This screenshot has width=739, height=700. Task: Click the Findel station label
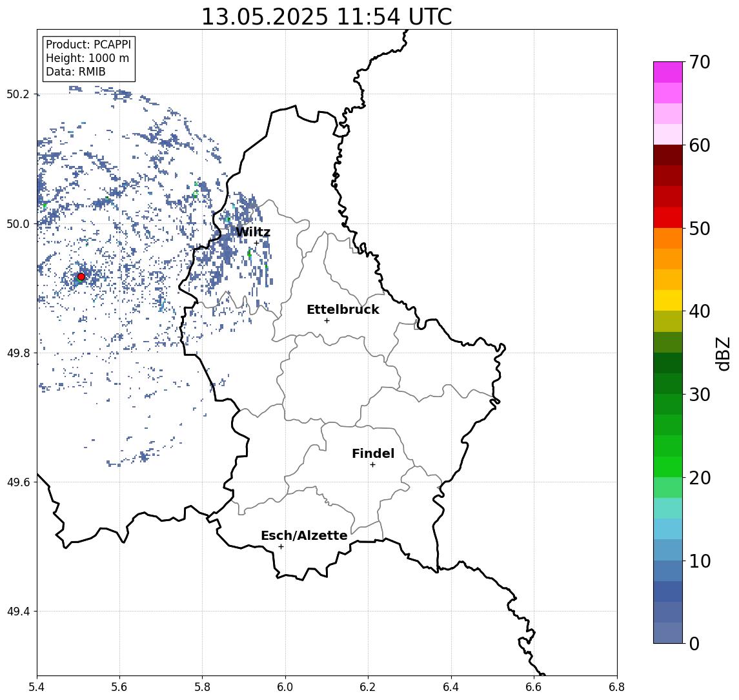click(x=373, y=453)
